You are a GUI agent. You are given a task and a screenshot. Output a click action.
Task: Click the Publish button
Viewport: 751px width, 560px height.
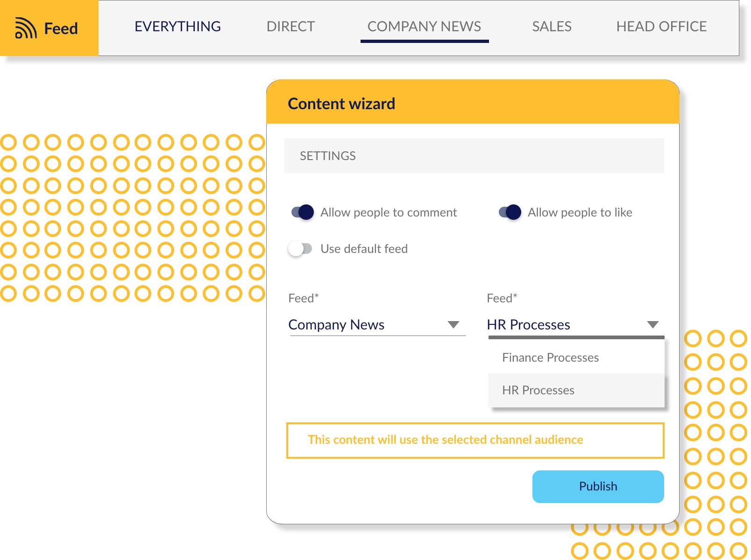598,487
